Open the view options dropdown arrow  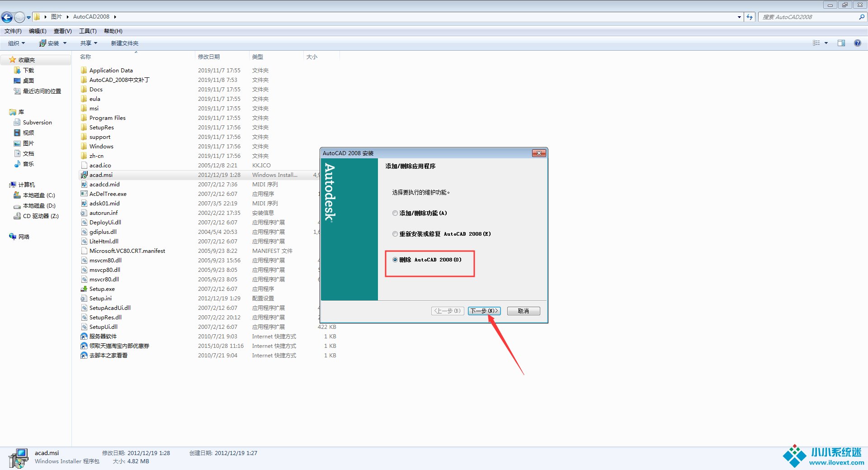[x=826, y=43]
